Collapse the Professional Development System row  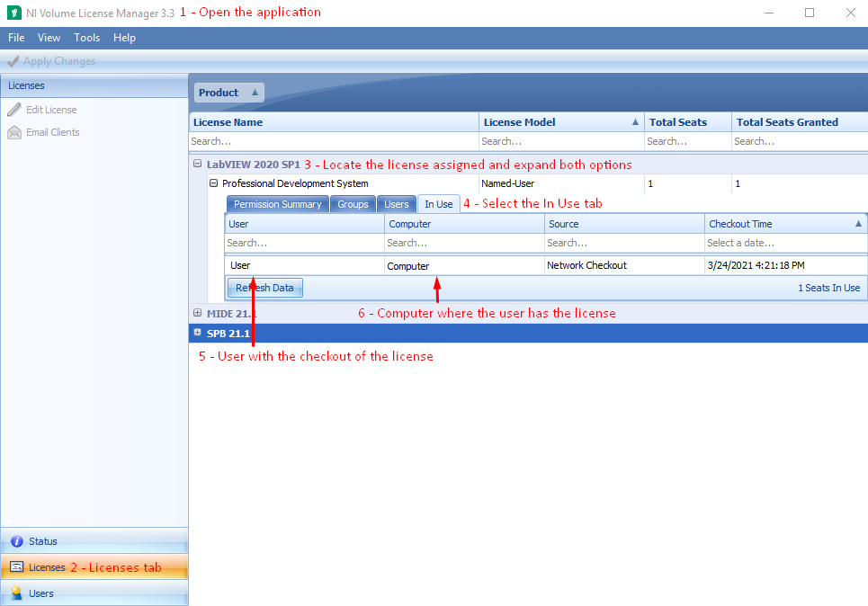(x=214, y=183)
